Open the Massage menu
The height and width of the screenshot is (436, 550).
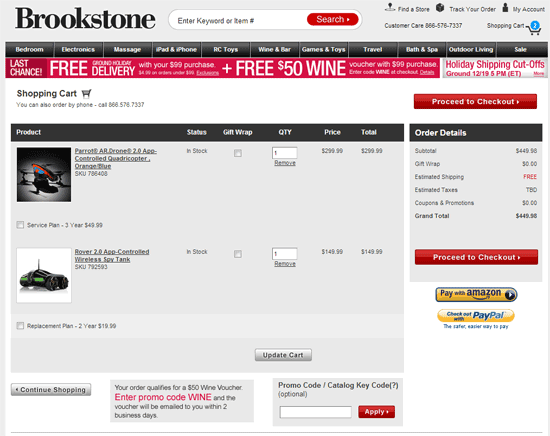tap(127, 49)
